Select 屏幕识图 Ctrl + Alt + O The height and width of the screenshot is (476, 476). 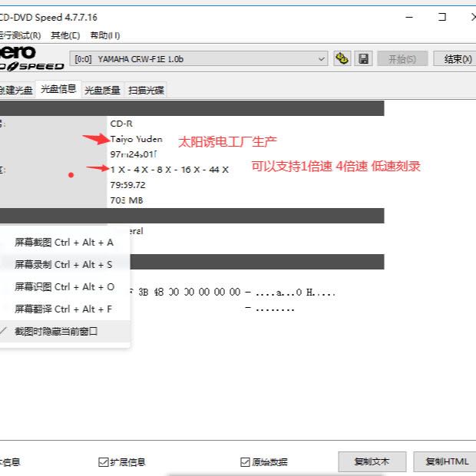(x=64, y=286)
